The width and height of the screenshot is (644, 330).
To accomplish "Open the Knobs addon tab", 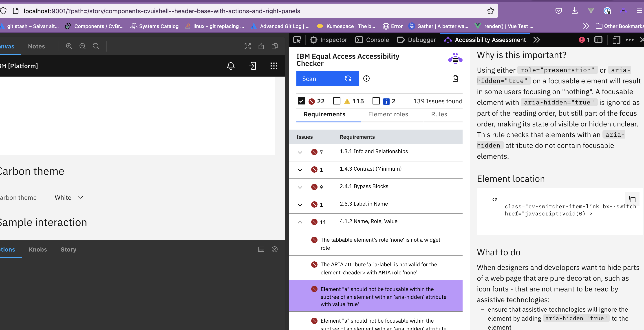I will (x=38, y=249).
